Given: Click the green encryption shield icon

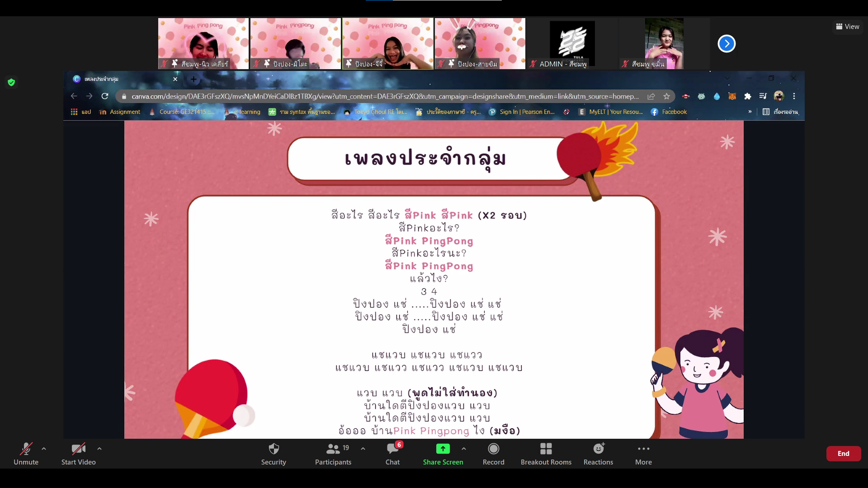Looking at the screenshot, I should (11, 82).
